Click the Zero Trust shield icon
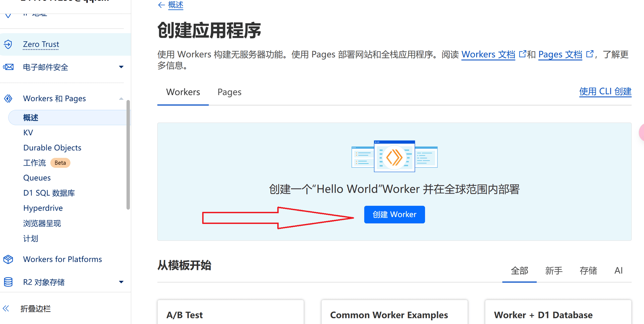 point(8,44)
